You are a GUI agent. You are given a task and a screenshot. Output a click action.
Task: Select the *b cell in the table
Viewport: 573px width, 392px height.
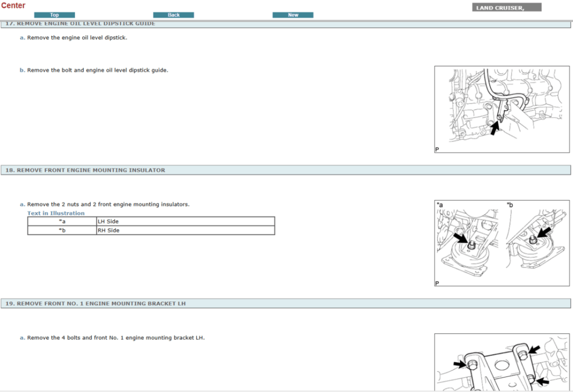(x=62, y=230)
